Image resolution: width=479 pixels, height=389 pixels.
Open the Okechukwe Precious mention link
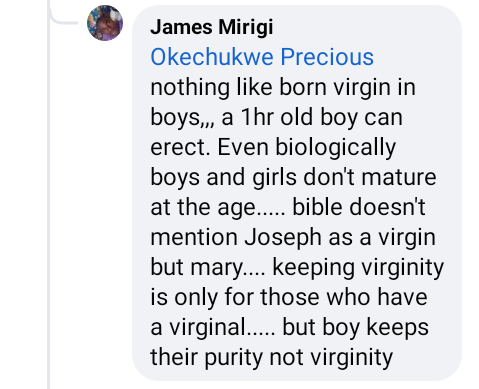[x=262, y=57]
